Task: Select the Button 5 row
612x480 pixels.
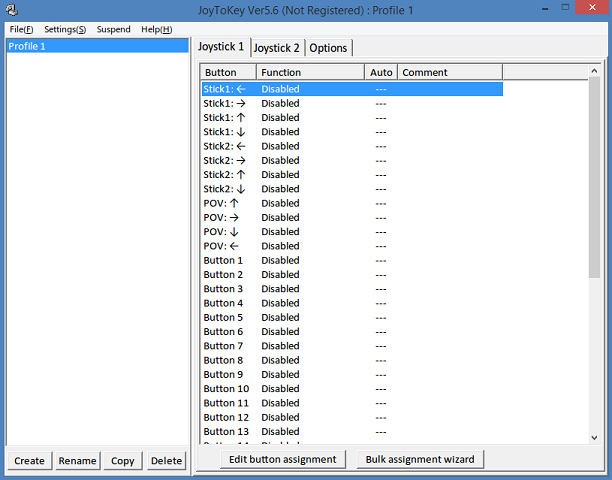Action: pos(352,317)
